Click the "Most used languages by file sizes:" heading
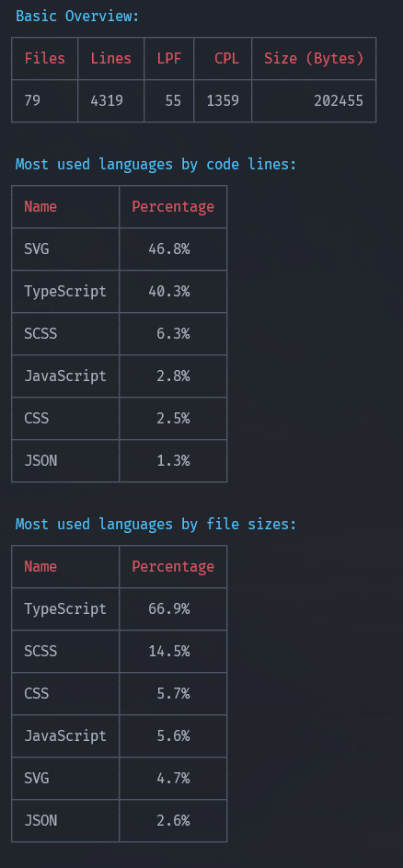The image size is (403, 868). point(156,524)
